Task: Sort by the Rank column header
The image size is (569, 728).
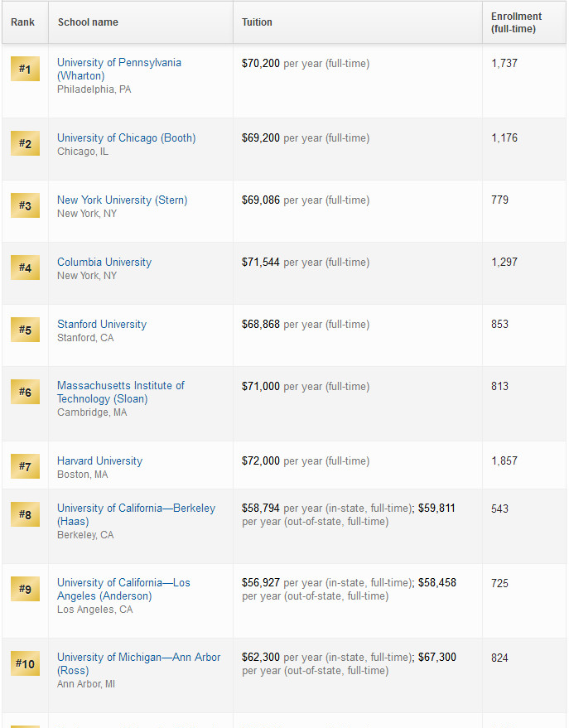Action: (23, 22)
